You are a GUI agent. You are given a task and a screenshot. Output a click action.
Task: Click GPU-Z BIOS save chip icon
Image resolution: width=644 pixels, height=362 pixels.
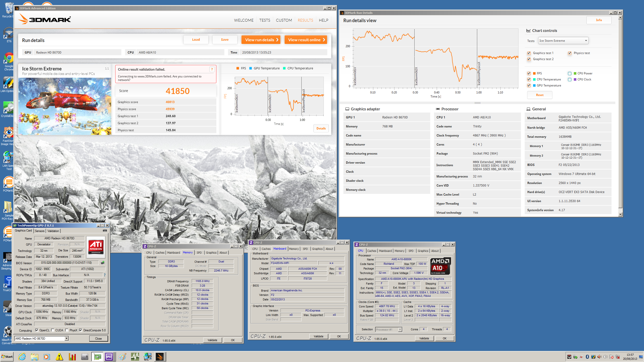(103, 263)
